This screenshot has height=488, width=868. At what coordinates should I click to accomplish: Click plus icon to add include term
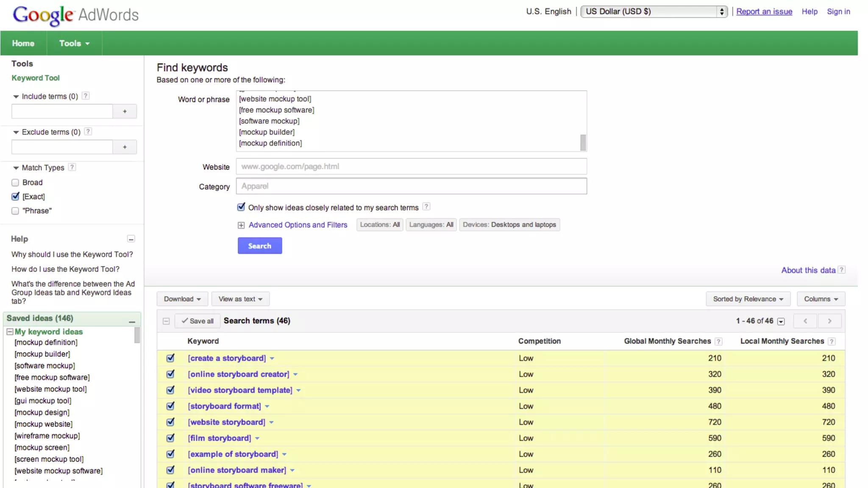(x=125, y=111)
